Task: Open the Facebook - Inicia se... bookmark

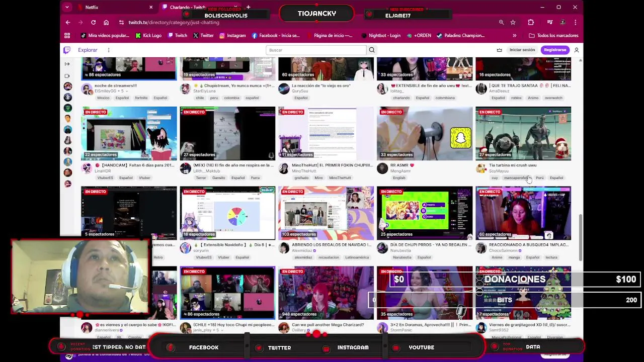Action: [x=276, y=36]
